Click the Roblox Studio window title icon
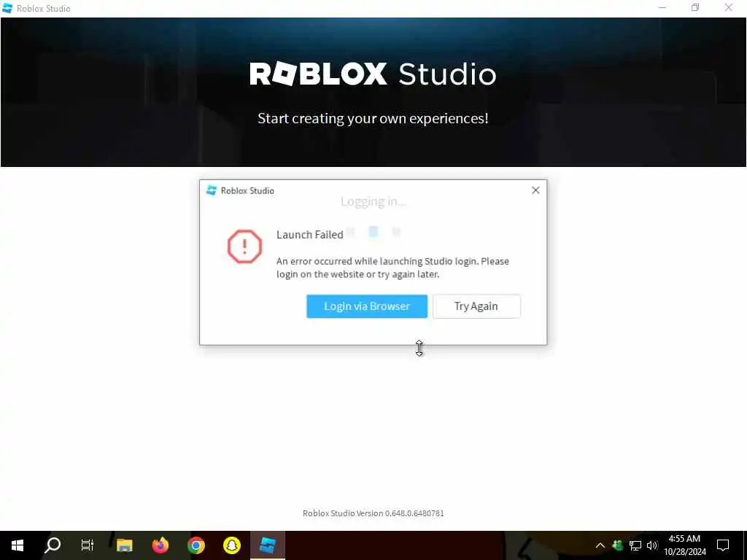747x560 pixels. [x=7, y=8]
